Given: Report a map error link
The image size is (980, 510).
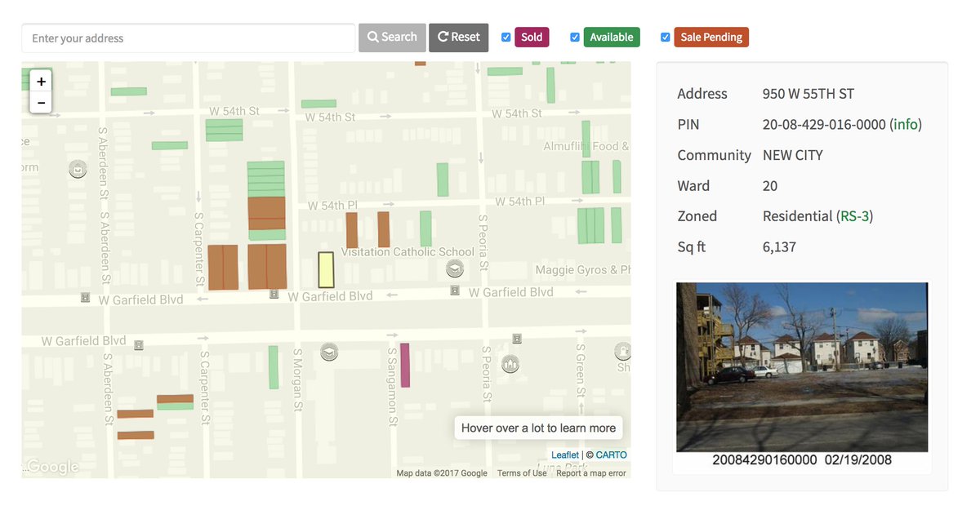Looking at the screenshot, I should pos(591,473).
